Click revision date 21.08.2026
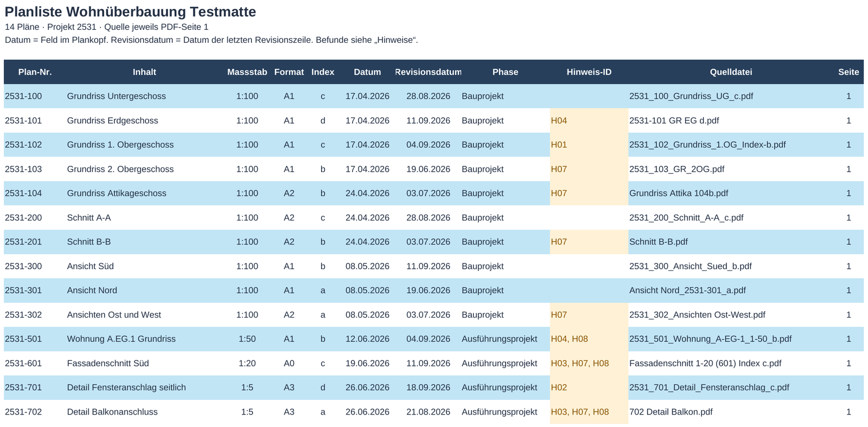The image size is (868, 427). tap(428, 412)
